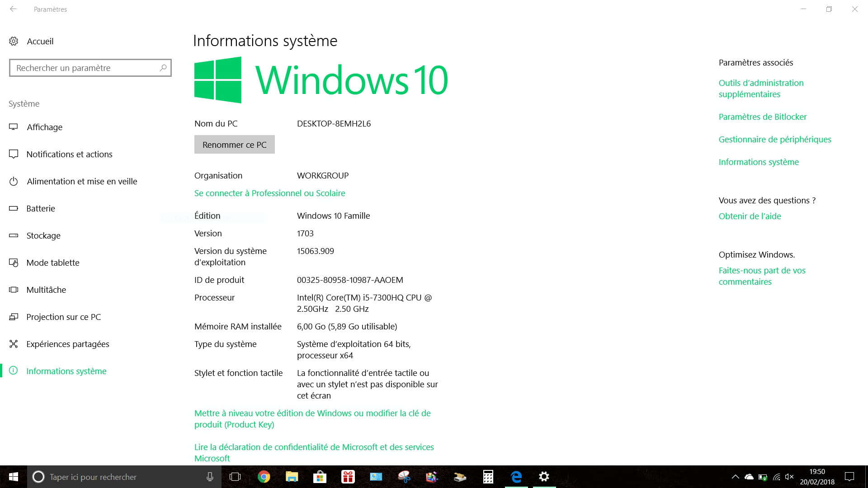Open Notifications et actions
This screenshot has width=868, height=488.
tap(69, 154)
